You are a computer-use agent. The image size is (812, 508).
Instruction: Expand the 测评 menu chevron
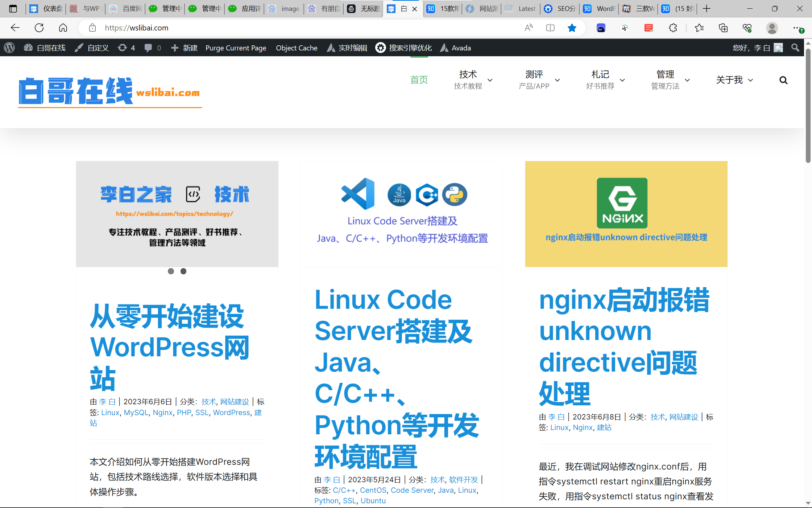(558, 80)
